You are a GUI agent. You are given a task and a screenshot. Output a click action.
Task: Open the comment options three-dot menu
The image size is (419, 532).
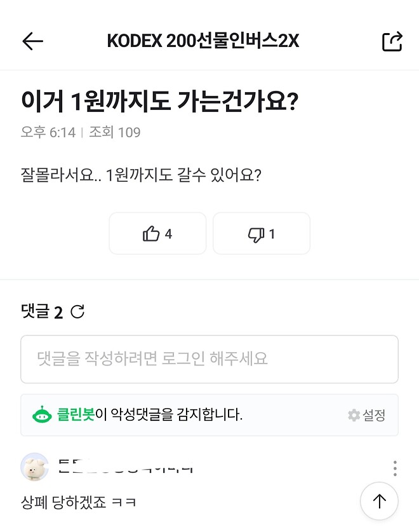[394, 467]
